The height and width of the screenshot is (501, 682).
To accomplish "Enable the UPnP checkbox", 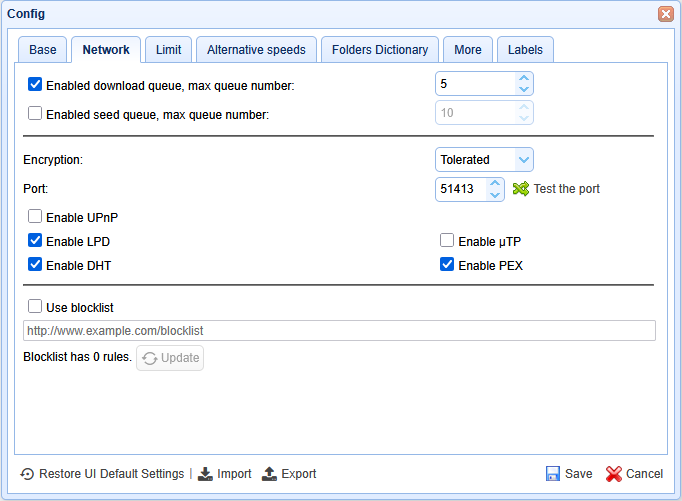I will [35, 216].
